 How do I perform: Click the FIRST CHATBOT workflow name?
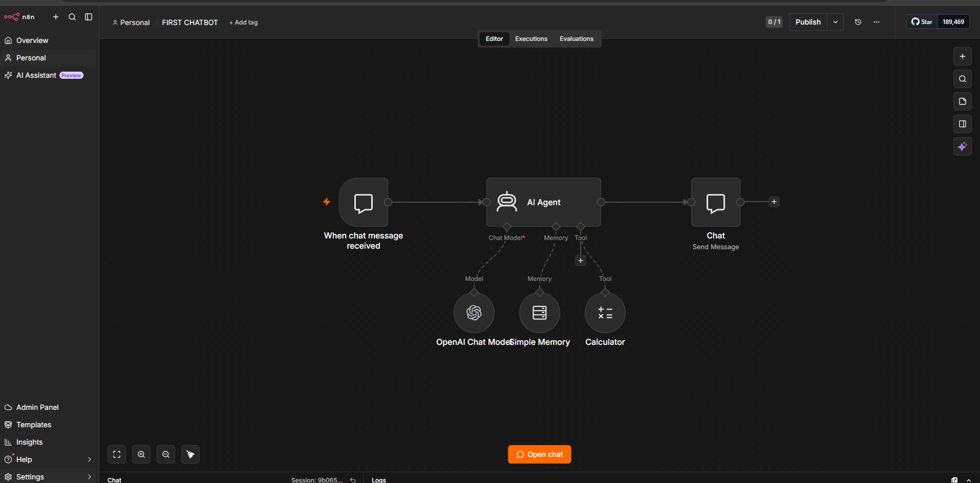point(190,23)
